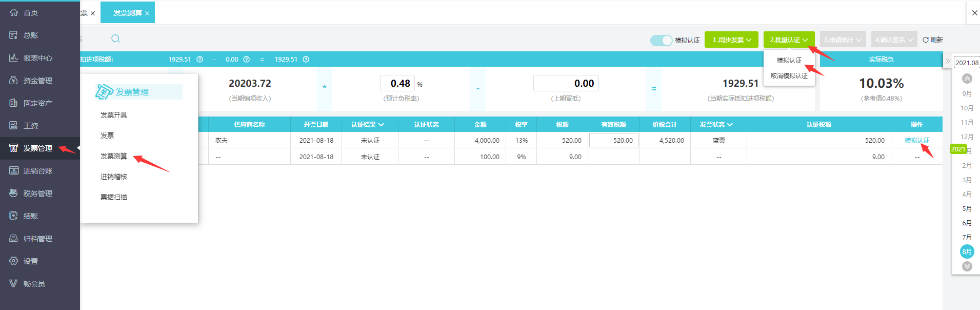Screen dimensions: 980x310
Task: Select 5月 in month list
Action: click(967, 208)
